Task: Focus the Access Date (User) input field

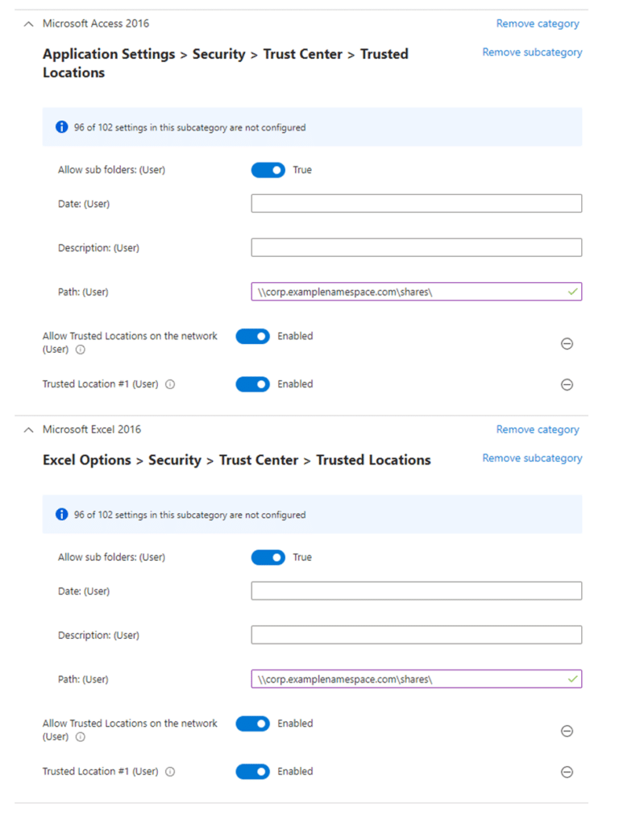Action: coord(417,204)
